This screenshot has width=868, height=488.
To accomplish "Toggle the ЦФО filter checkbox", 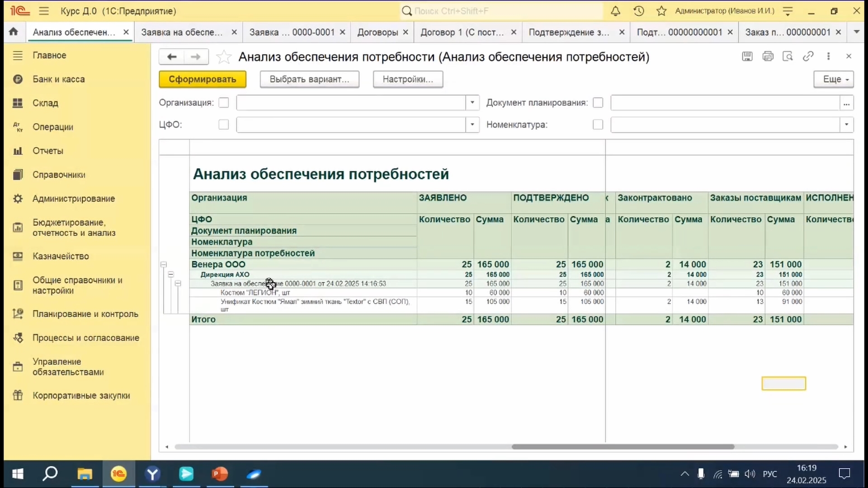I will 224,125.
